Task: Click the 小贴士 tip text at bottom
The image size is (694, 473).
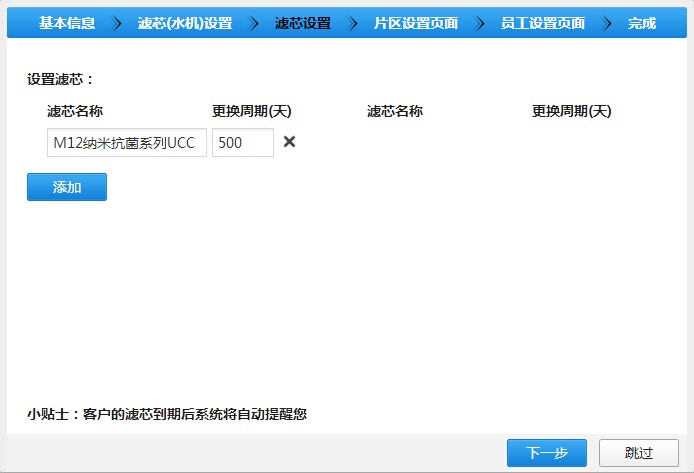Action: point(166,413)
